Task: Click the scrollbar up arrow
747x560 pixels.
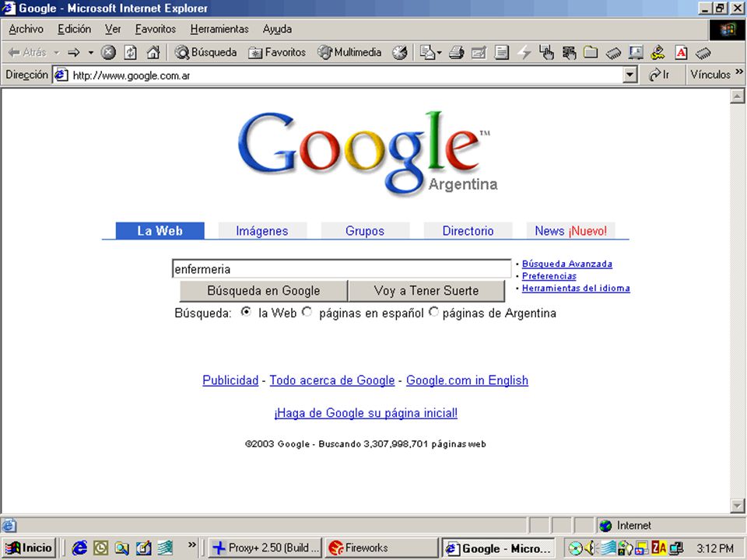Action: tap(737, 96)
